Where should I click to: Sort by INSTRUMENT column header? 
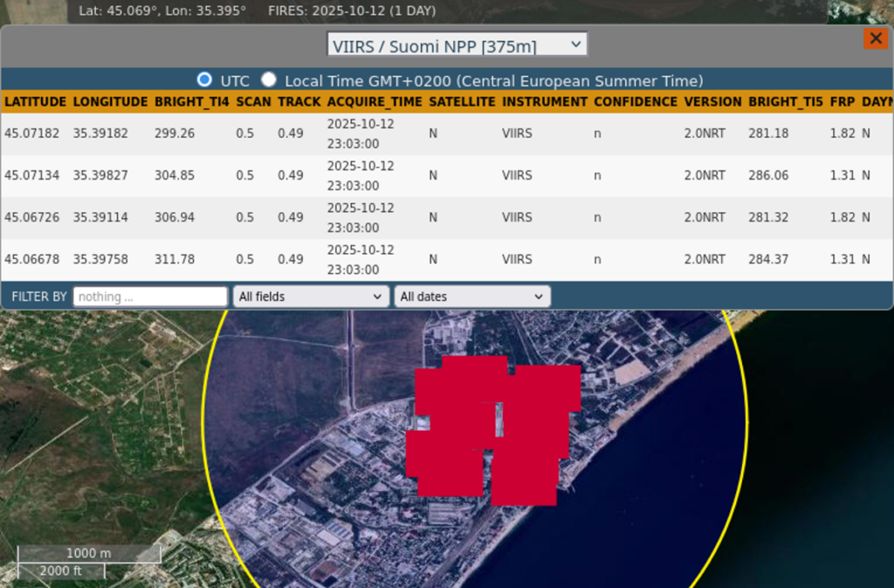click(545, 102)
